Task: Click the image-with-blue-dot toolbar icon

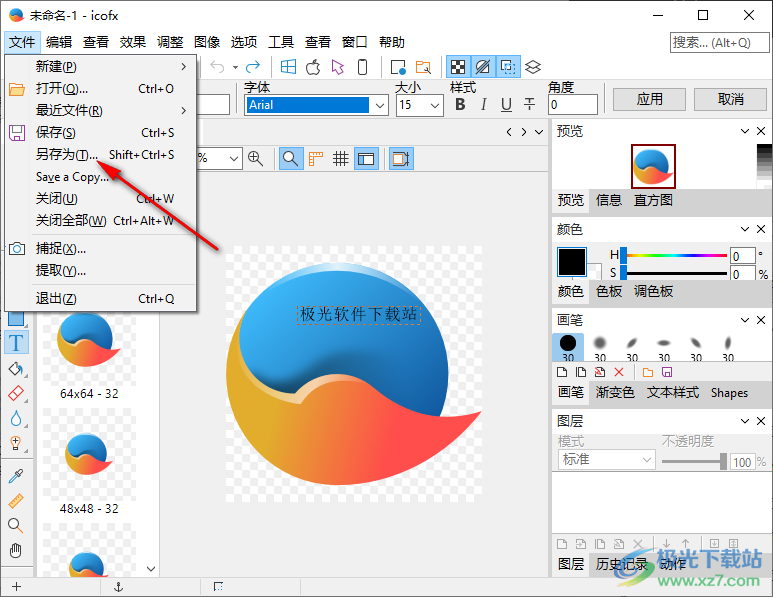Action: click(398, 67)
